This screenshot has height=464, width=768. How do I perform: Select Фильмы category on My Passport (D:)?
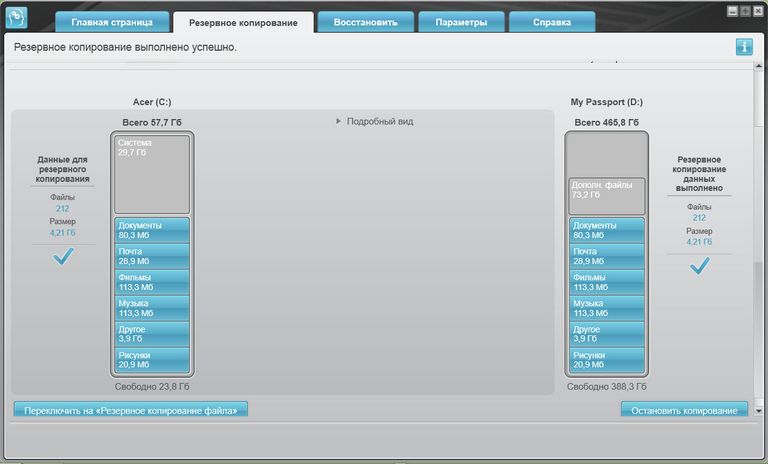pos(606,282)
